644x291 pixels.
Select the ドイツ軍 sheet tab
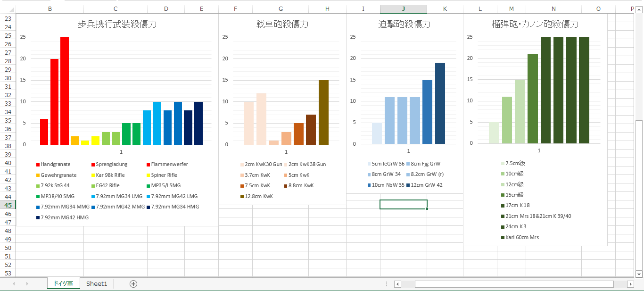click(63, 283)
